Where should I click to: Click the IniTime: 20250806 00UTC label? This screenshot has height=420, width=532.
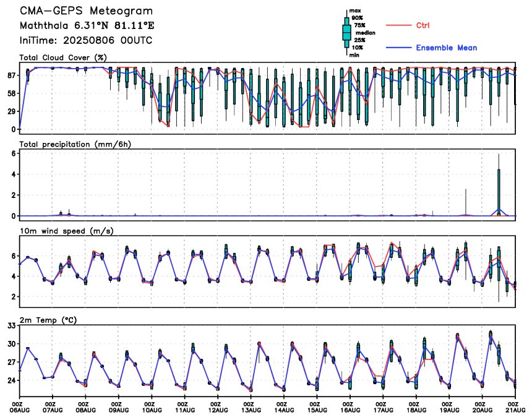click(86, 40)
